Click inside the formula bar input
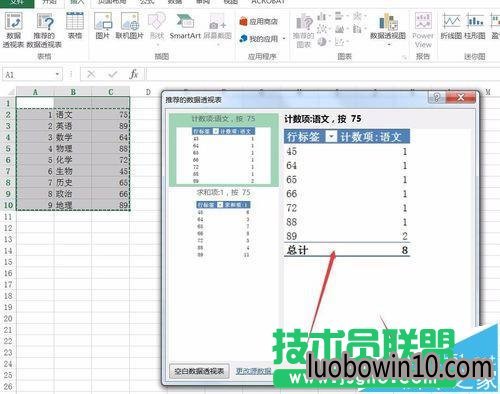 (323, 74)
